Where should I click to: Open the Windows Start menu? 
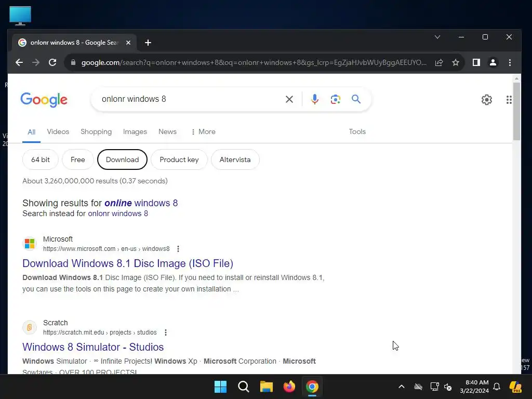point(220,387)
